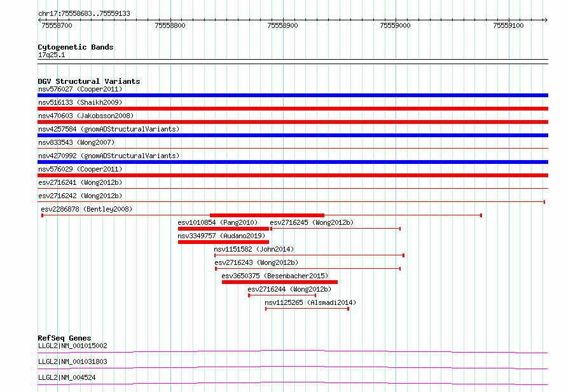This screenshot has height=392, width=566.
Task: Open esv3650375 (Besenbacher2015) variant label
Action: click(x=275, y=276)
